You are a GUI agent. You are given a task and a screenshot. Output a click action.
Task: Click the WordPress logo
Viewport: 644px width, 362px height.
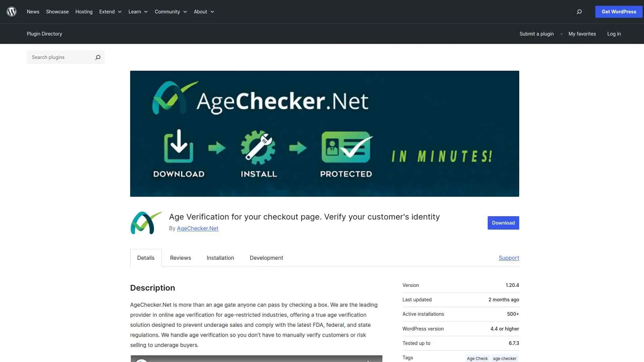point(12,11)
